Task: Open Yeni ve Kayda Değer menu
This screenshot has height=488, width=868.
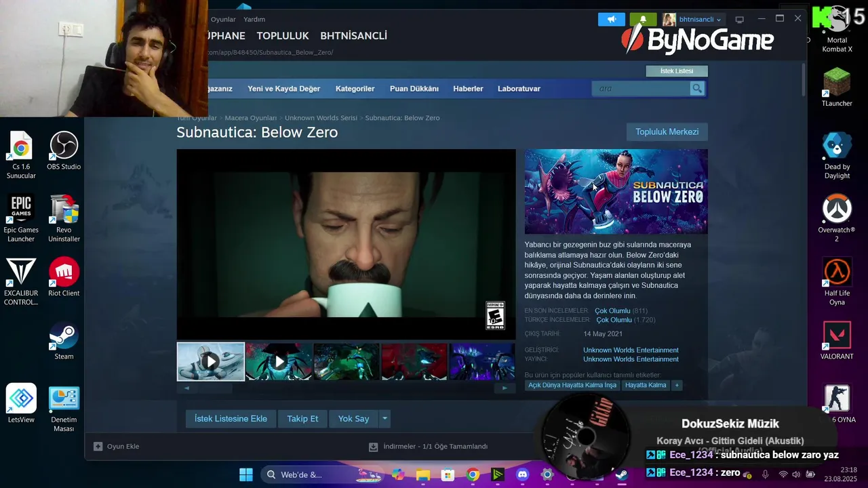Action: [x=283, y=89]
